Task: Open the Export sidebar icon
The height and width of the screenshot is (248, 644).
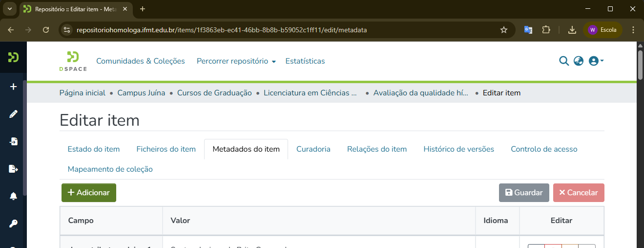Action: 13,169
